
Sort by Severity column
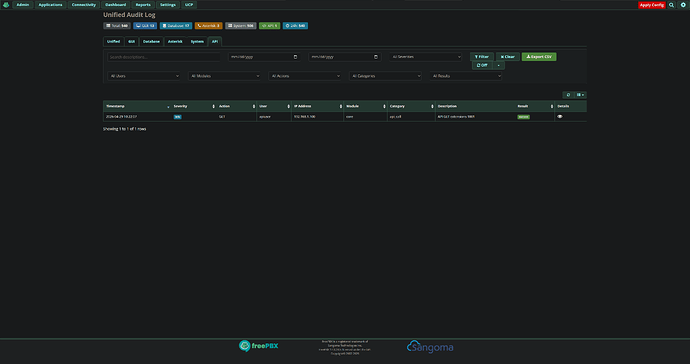(x=194, y=107)
